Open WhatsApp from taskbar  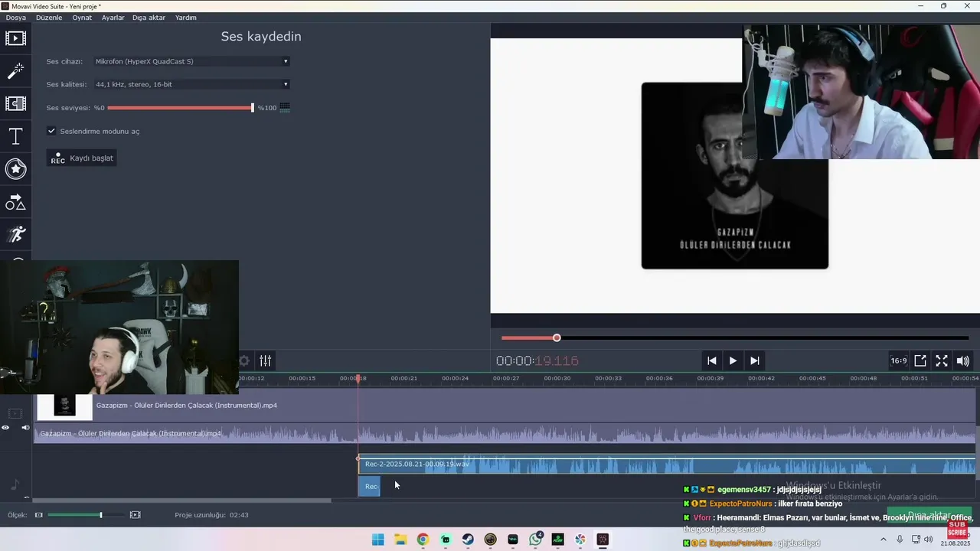coord(535,540)
